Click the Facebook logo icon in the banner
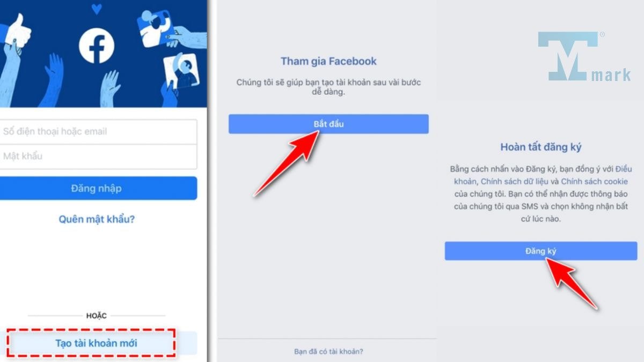This screenshot has width=644, height=362. 97,46
